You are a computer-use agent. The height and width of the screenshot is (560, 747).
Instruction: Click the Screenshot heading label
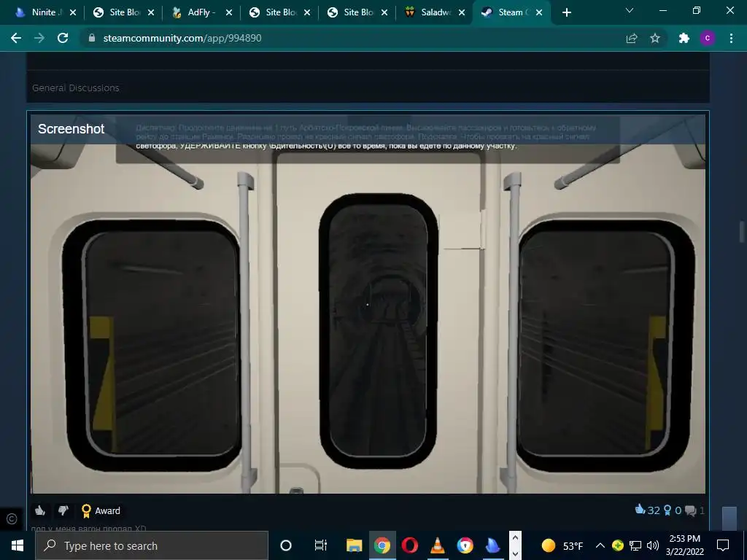pyautogui.click(x=71, y=129)
